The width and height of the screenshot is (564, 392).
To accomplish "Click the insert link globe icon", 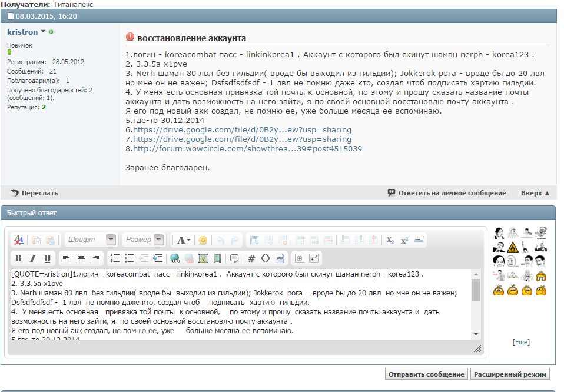I will 174,258.
